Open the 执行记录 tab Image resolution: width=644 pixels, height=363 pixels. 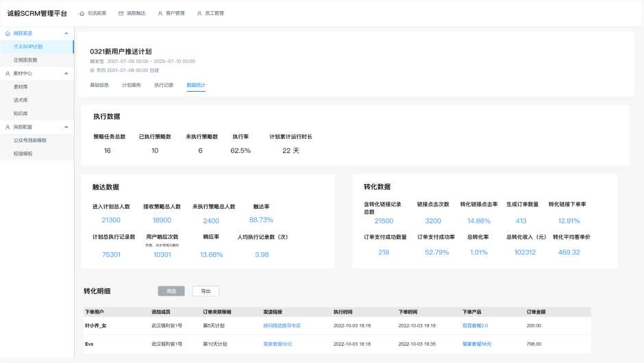coord(164,85)
